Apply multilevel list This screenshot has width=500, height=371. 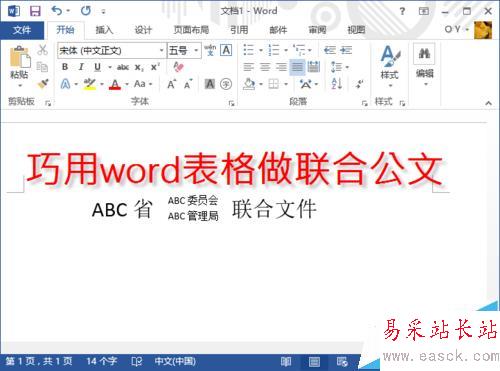pyautogui.click(x=299, y=50)
